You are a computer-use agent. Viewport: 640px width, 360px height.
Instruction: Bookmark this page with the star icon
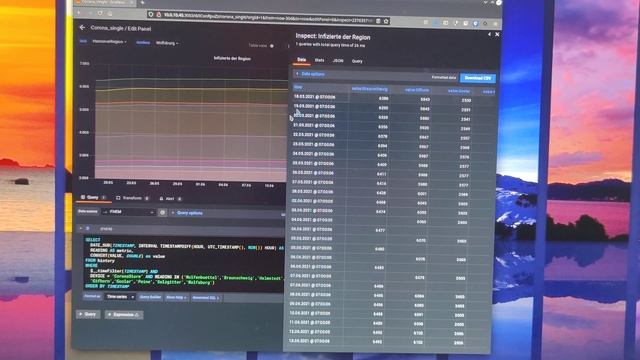[x=386, y=21]
